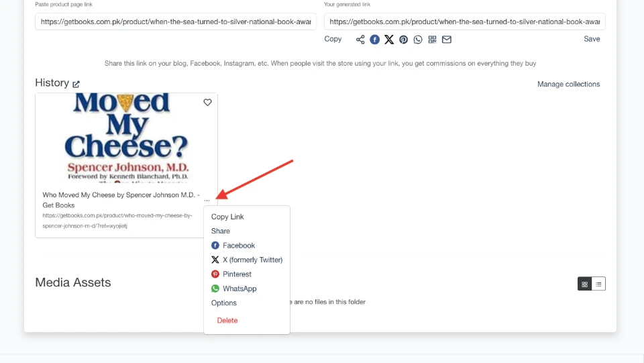This screenshot has height=363, width=644.
Task: Switch Media Assets to list view
Action: [x=598, y=284]
